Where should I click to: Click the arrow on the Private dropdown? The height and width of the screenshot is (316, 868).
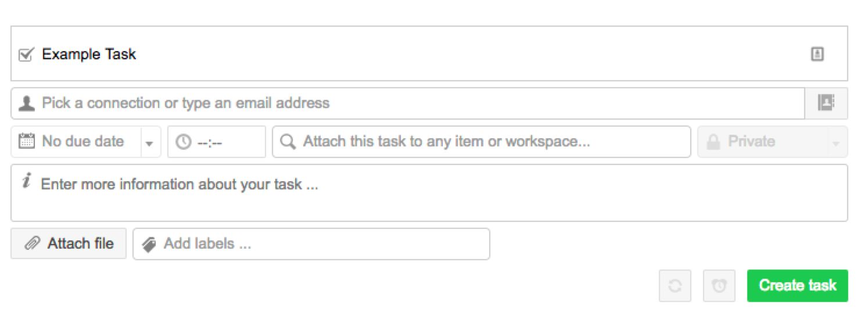836,143
